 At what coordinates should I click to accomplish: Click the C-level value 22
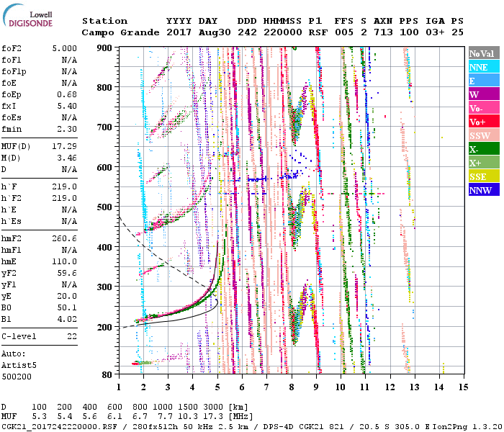[x=70, y=336]
